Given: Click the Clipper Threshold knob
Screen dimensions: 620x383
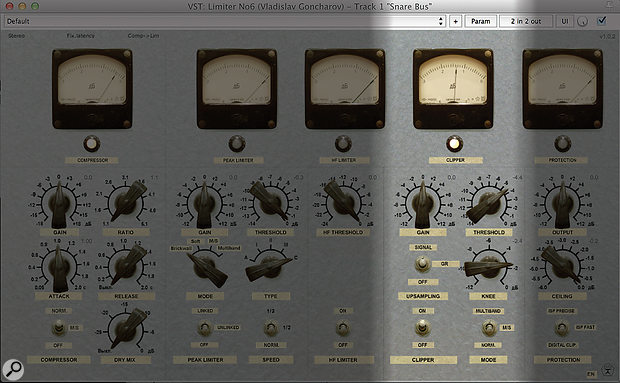Looking at the screenshot, I should point(488,203).
